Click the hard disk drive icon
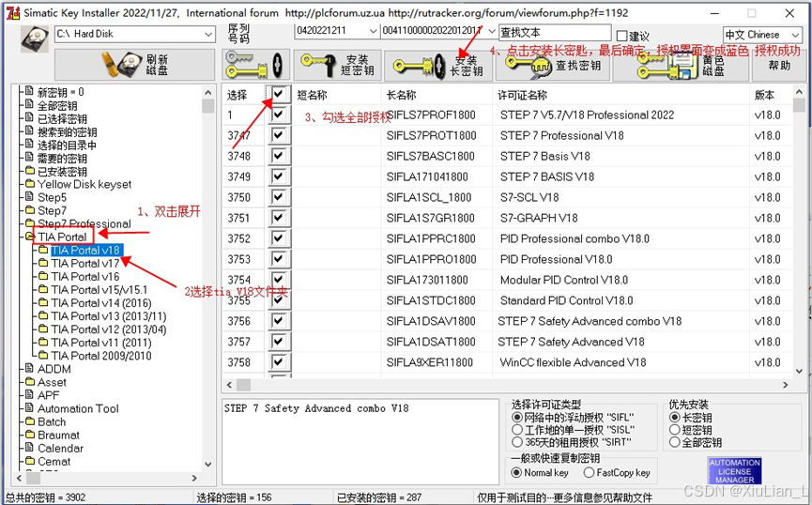Screen dimensions: 812x505 pyautogui.click(x=35, y=38)
